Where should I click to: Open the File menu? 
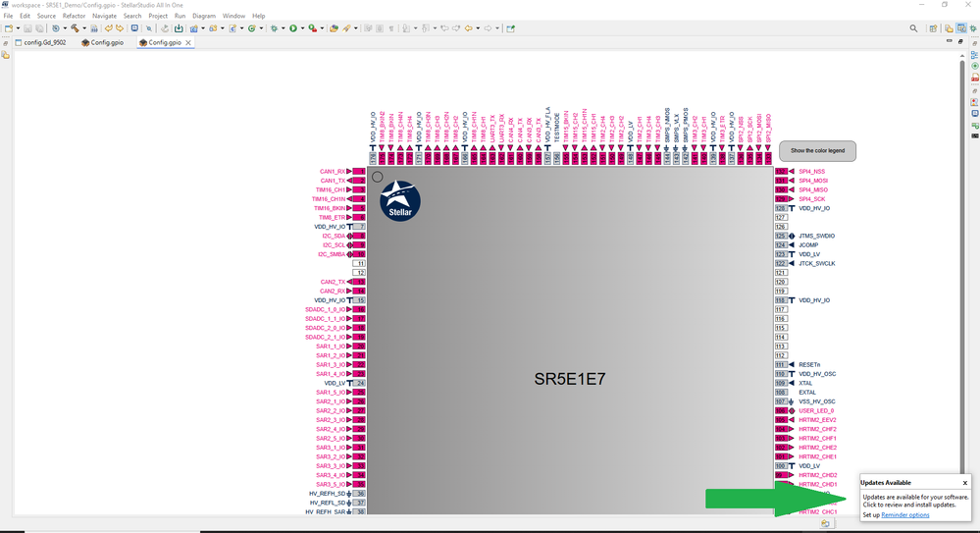pyautogui.click(x=8, y=16)
